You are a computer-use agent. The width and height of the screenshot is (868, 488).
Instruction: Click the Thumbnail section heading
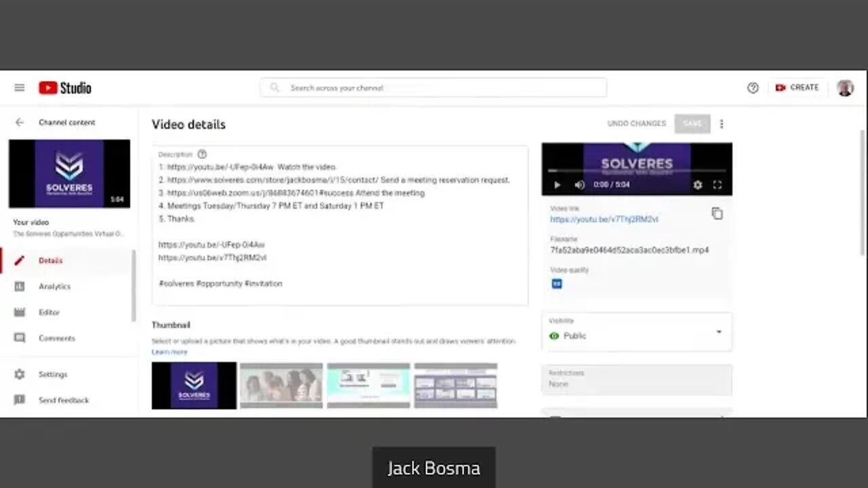tap(171, 325)
